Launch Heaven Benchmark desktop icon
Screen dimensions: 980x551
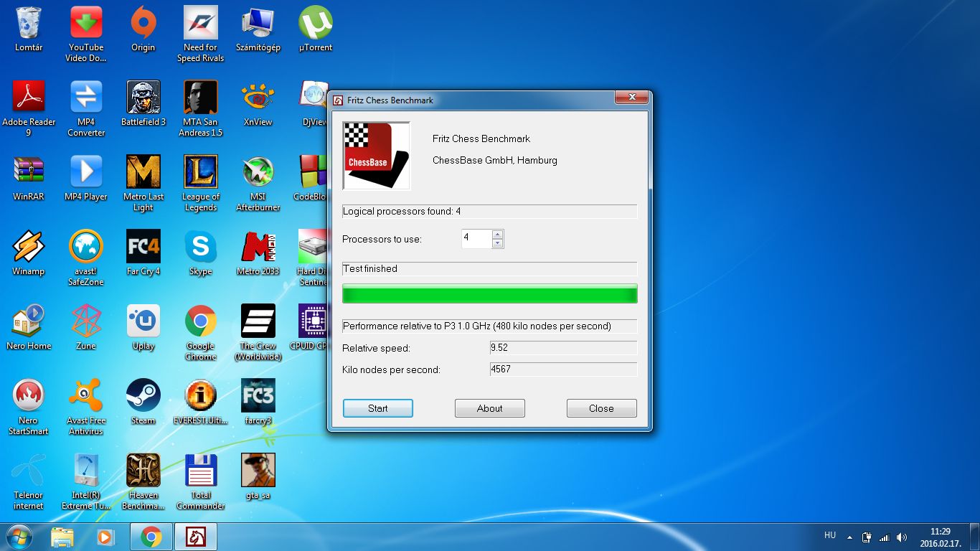[x=143, y=481]
